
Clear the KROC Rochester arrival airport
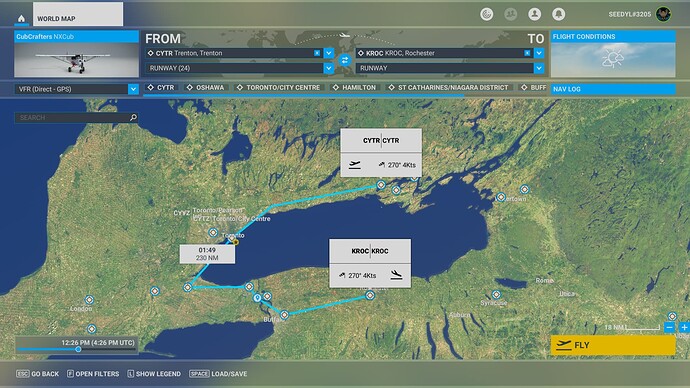click(x=527, y=53)
